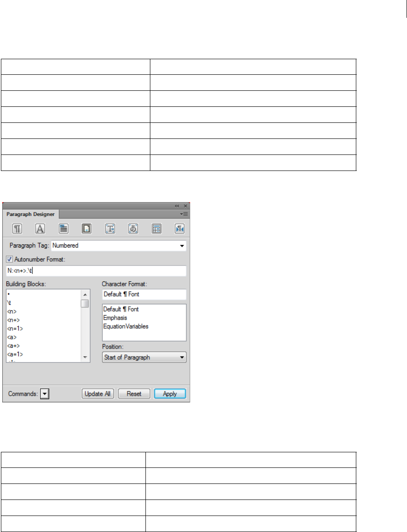This screenshot has height=532, width=407.
Task: Close the Paragraph Designer panel
Action: 185,206
